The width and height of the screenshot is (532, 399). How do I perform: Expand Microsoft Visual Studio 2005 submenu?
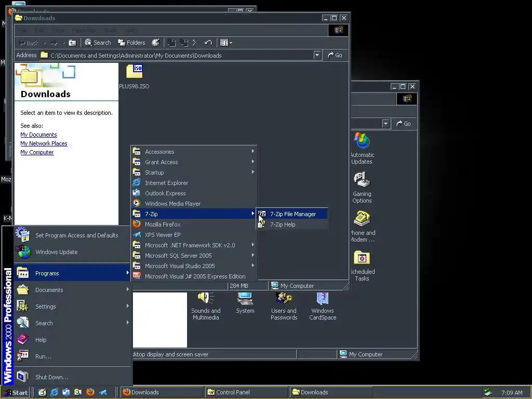pyautogui.click(x=194, y=266)
